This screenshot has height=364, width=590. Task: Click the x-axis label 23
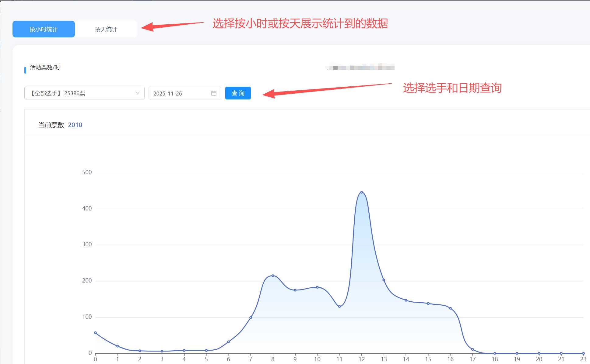[x=583, y=359]
